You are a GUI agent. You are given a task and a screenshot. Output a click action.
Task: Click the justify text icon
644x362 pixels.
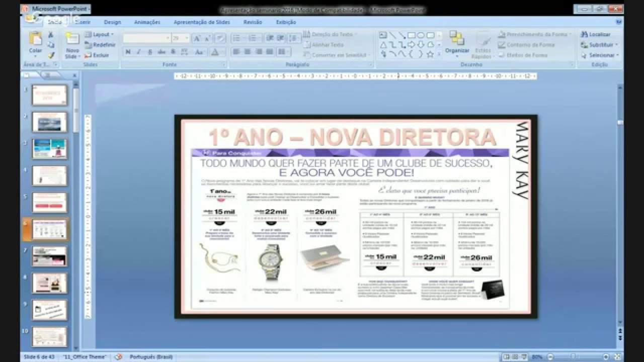(x=269, y=52)
